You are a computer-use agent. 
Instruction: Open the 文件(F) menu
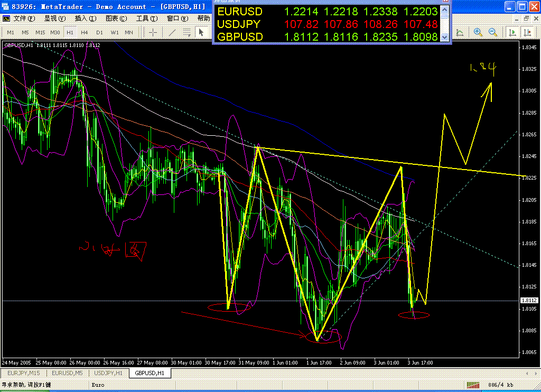pyautogui.click(x=24, y=18)
